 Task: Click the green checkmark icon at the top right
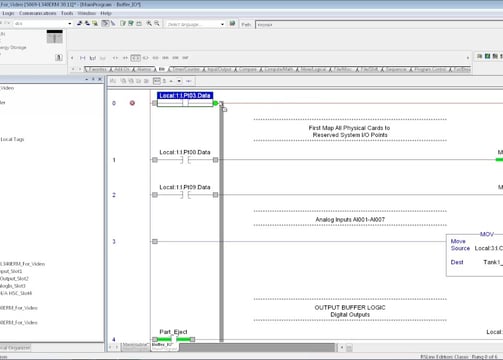[x=487, y=56]
